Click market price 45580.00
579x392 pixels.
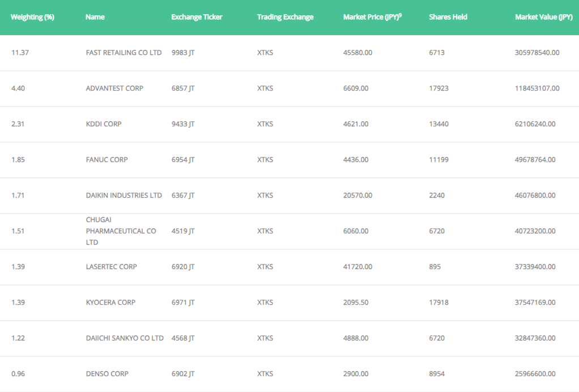pos(357,53)
